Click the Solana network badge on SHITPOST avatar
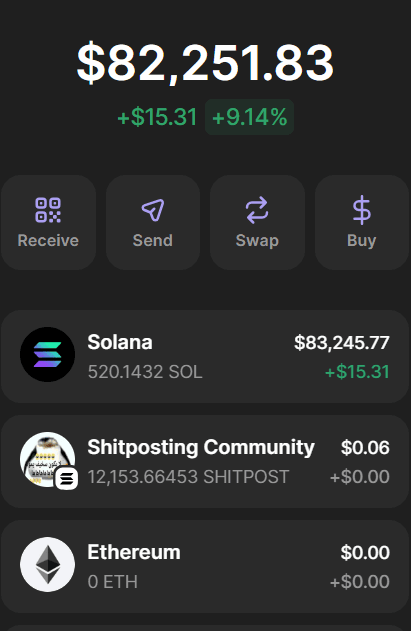411x631 pixels. [x=66, y=479]
